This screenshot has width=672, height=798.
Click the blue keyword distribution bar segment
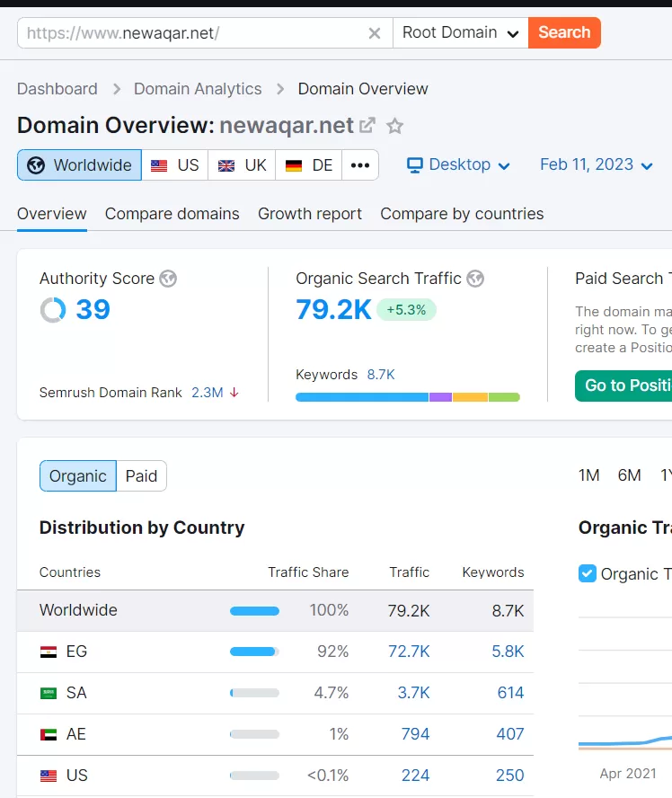click(x=362, y=397)
